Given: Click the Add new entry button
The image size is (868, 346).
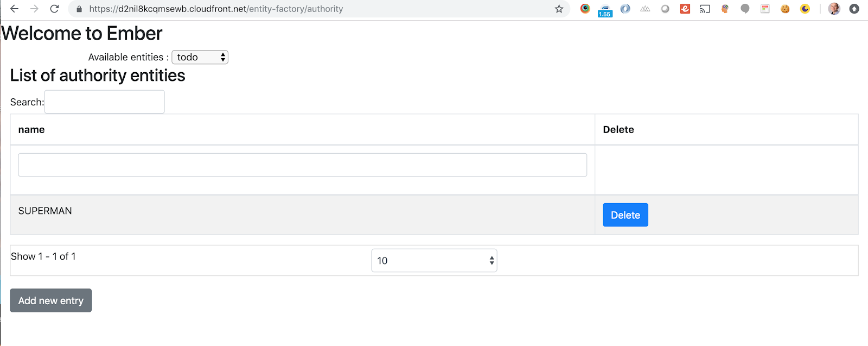Looking at the screenshot, I should [51, 300].
